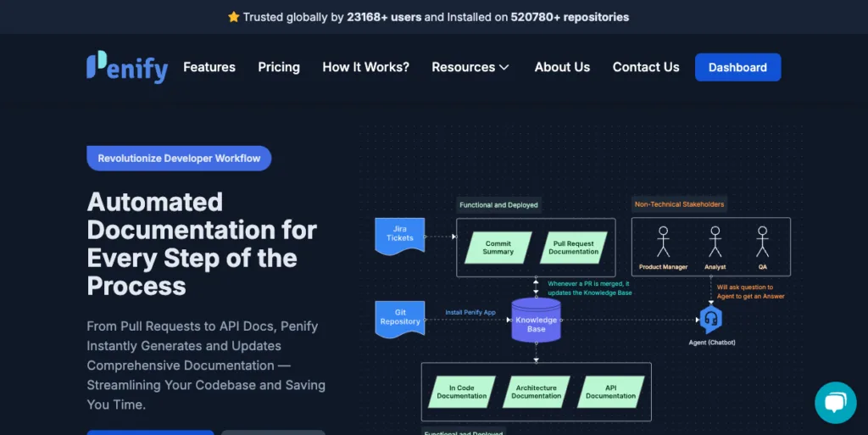
Task: Click the Revolutionize Developer Workflow badge
Action: tap(179, 159)
